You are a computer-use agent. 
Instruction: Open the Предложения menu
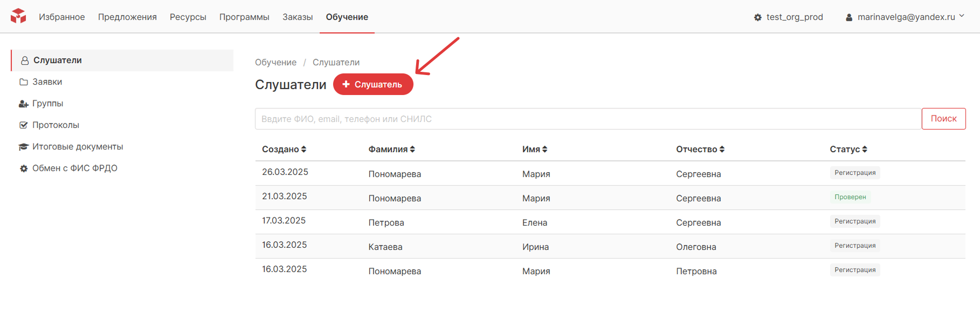click(x=127, y=17)
